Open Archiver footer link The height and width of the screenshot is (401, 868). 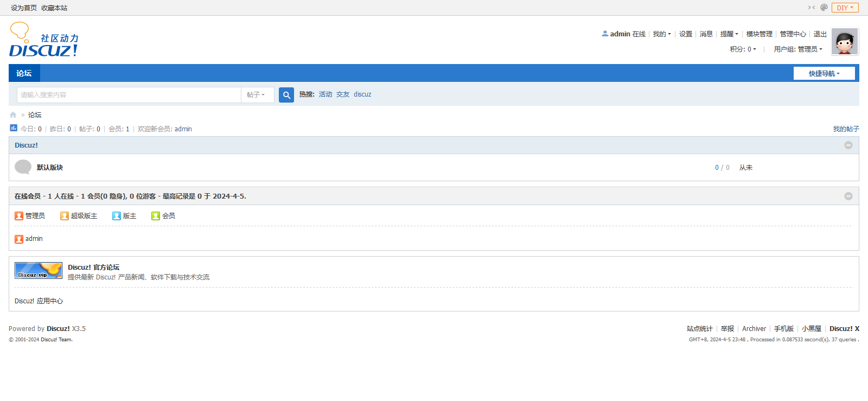754,329
